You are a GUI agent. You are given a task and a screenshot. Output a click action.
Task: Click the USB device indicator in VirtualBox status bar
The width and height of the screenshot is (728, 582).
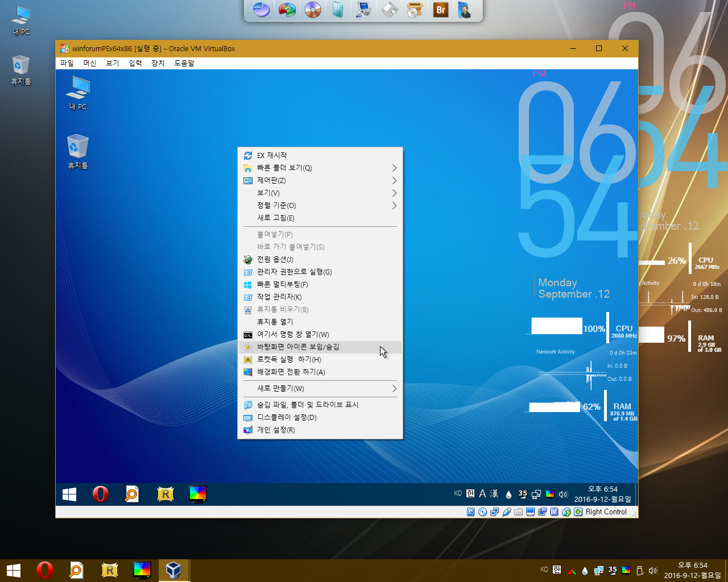tap(506, 512)
